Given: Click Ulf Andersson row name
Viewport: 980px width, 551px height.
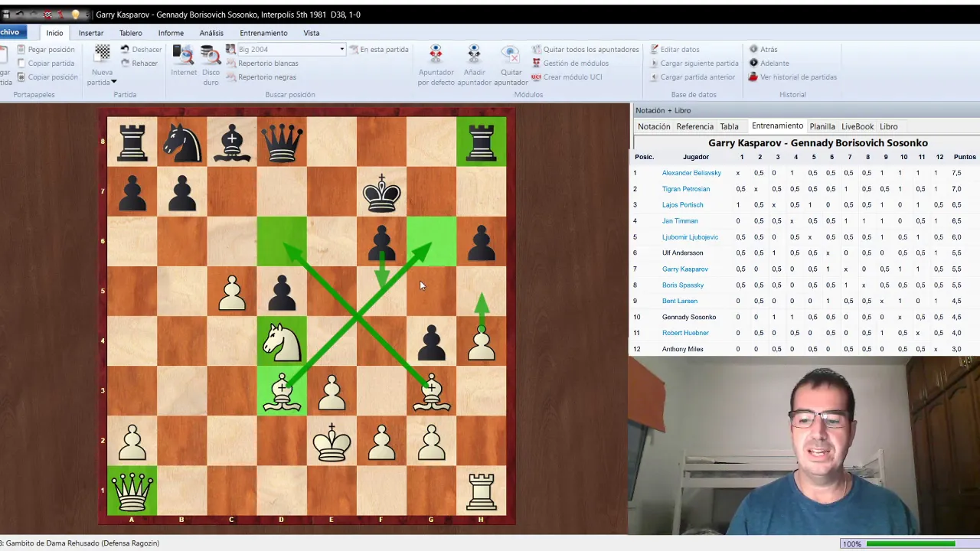Looking at the screenshot, I should (x=682, y=253).
